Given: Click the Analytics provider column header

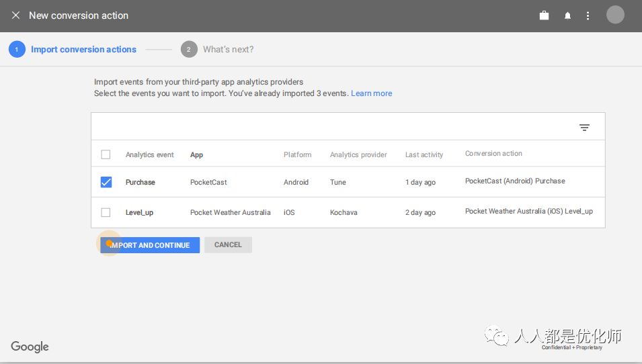Looking at the screenshot, I should [358, 154].
